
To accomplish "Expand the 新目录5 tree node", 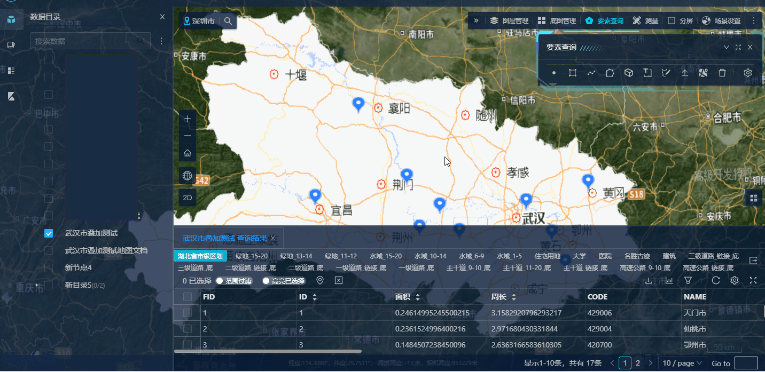I will pyautogui.click(x=38, y=285).
